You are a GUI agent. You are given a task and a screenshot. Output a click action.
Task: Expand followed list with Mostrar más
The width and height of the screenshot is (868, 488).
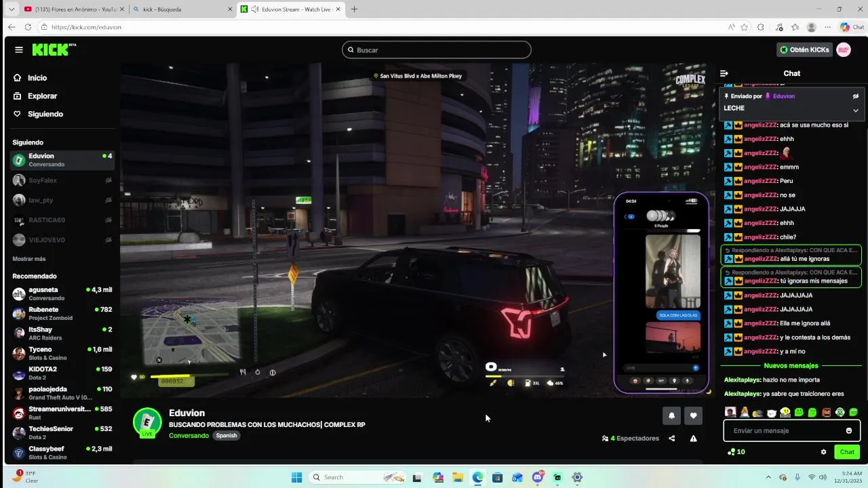29,259
